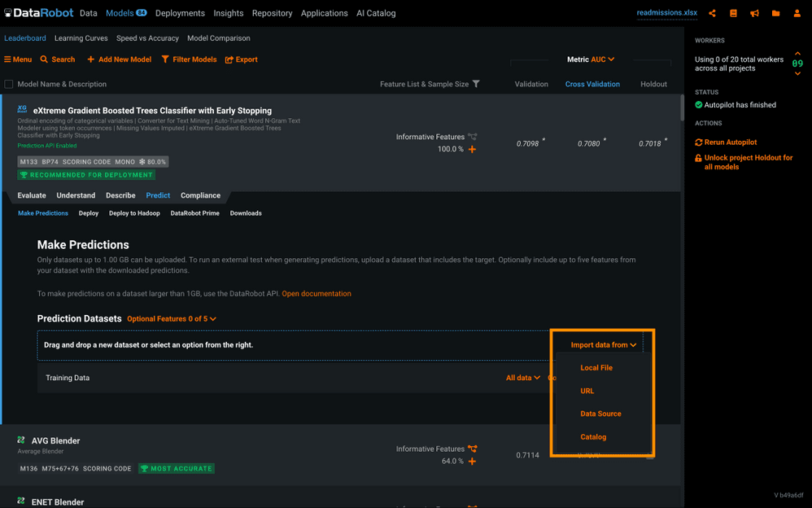812x508 pixels.
Task: Click the green Autopilot finished check icon
Action: click(699, 105)
